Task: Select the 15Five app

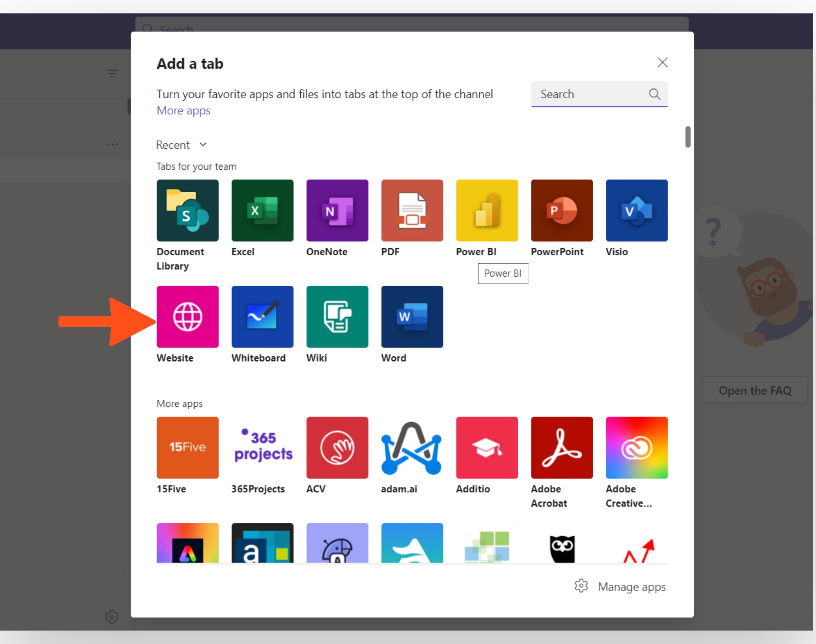Action: click(188, 447)
